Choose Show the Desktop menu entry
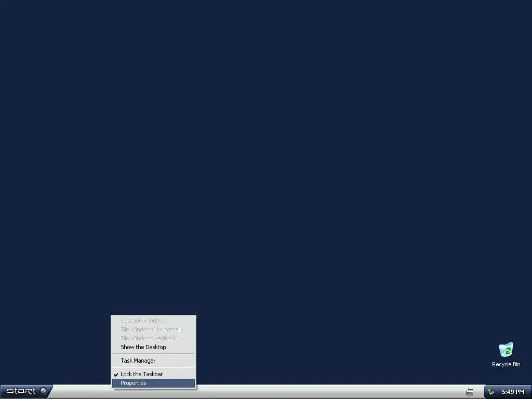The image size is (532, 399). click(153, 347)
